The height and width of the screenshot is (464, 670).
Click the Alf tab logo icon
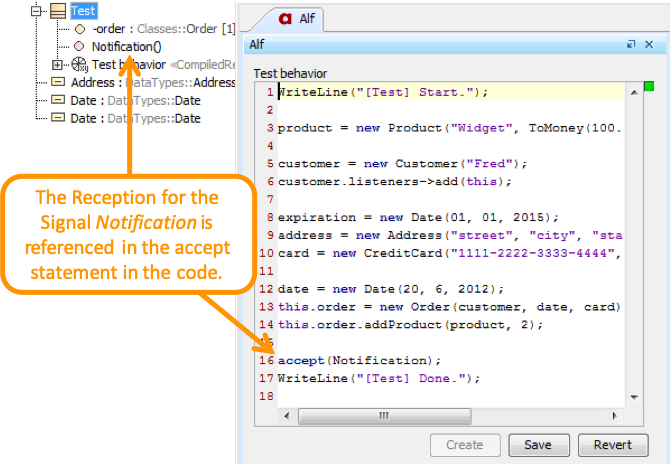tap(285, 18)
